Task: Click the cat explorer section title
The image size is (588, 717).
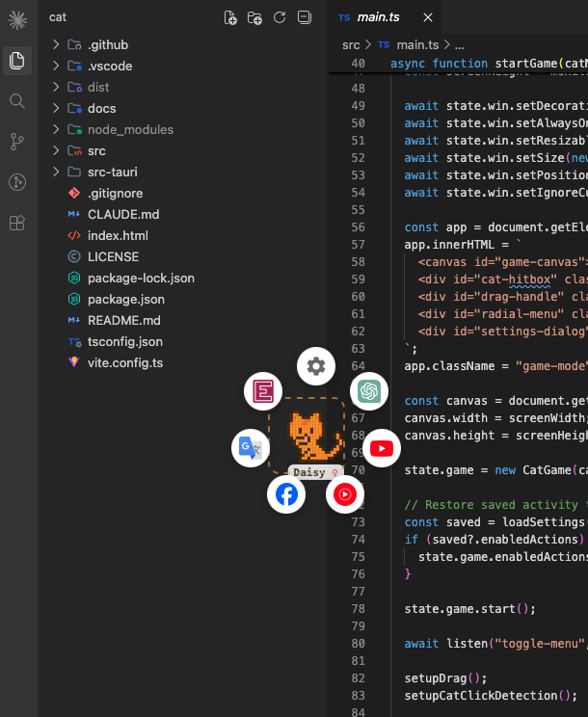Action: click(58, 17)
